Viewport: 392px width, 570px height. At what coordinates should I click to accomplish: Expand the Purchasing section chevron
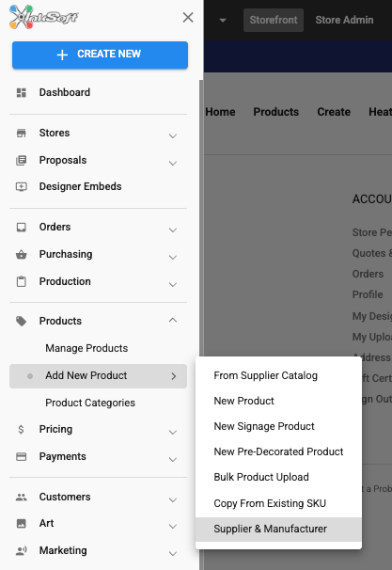[173, 258]
